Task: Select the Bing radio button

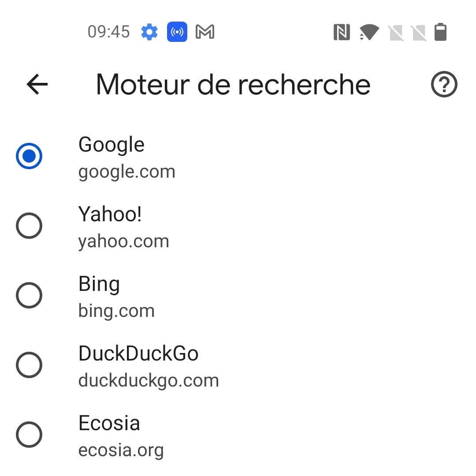Action: 29,295
